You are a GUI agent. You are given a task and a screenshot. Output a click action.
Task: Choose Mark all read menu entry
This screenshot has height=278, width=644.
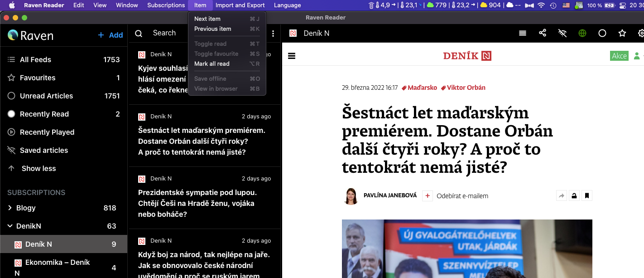[227, 63]
